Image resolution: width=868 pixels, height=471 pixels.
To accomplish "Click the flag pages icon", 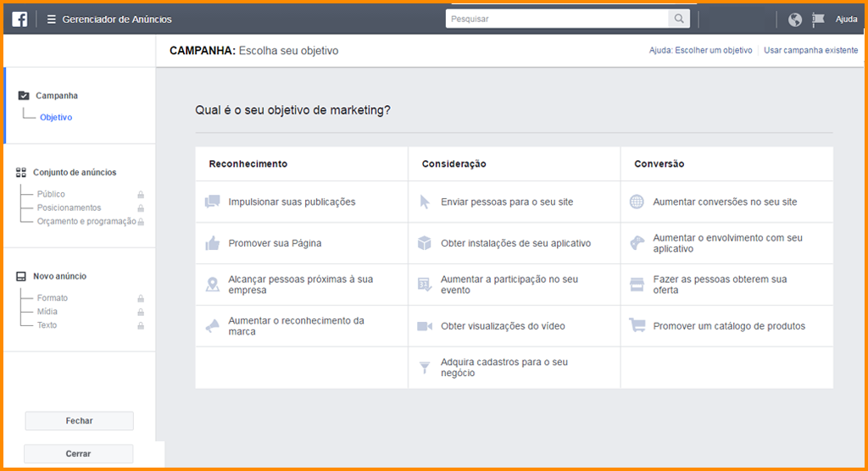I will coord(818,19).
